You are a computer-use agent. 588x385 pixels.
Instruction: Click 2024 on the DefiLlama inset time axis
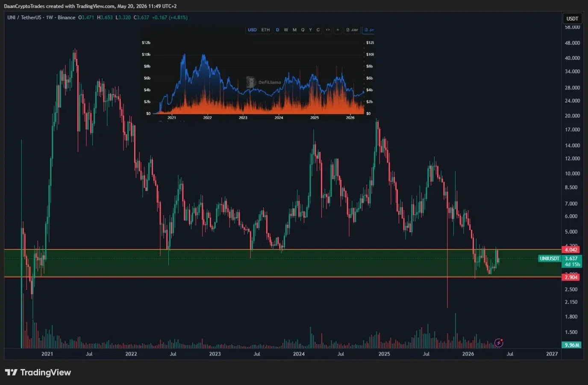pos(279,118)
